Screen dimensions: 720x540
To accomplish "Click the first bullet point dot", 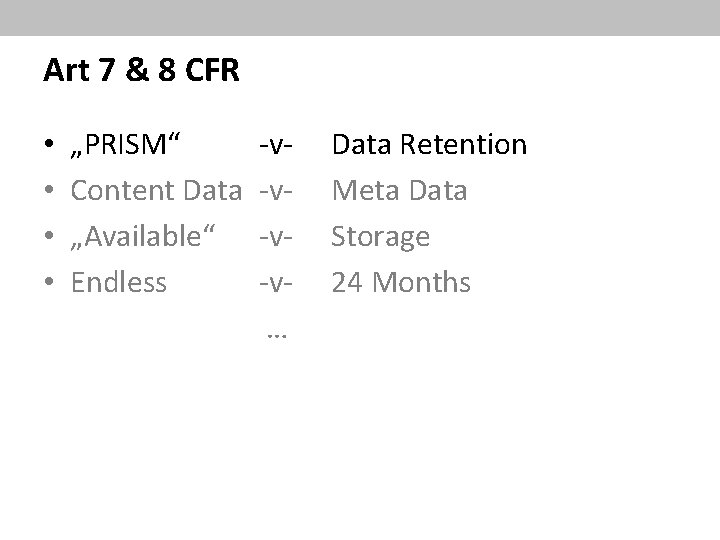I will (50, 146).
